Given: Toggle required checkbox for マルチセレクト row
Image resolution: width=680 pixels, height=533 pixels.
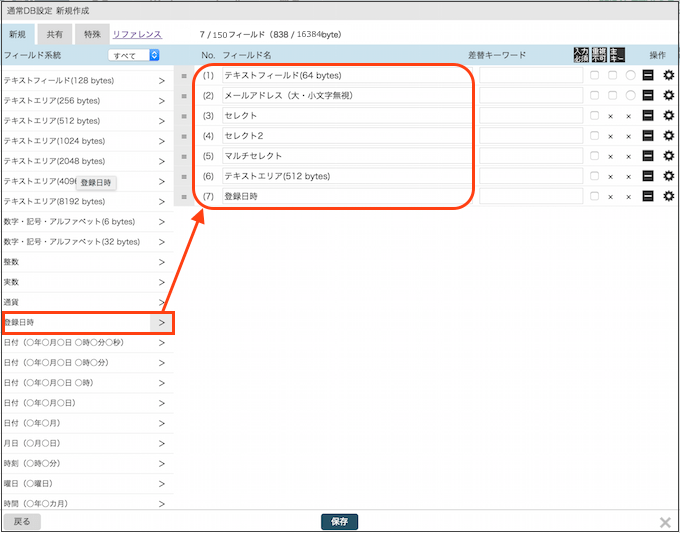Looking at the screenshot, I should 595,156.
